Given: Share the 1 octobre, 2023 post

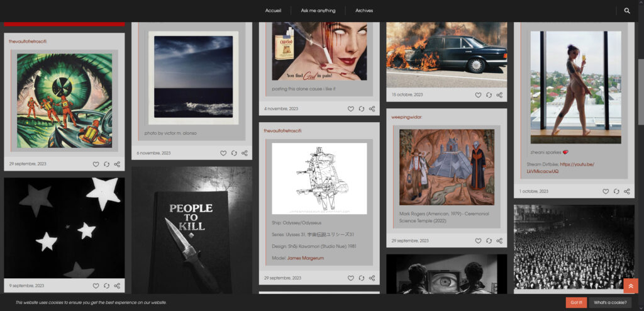Looking at the screenshot, I should 627,191.
